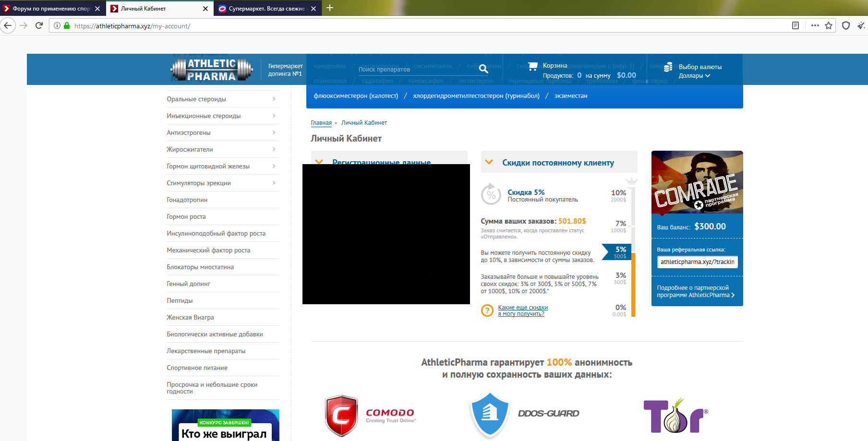This screenshot has width=868, height=441.
Task: Open Спортивное питание menu item
Action: [x=197, y=368]
